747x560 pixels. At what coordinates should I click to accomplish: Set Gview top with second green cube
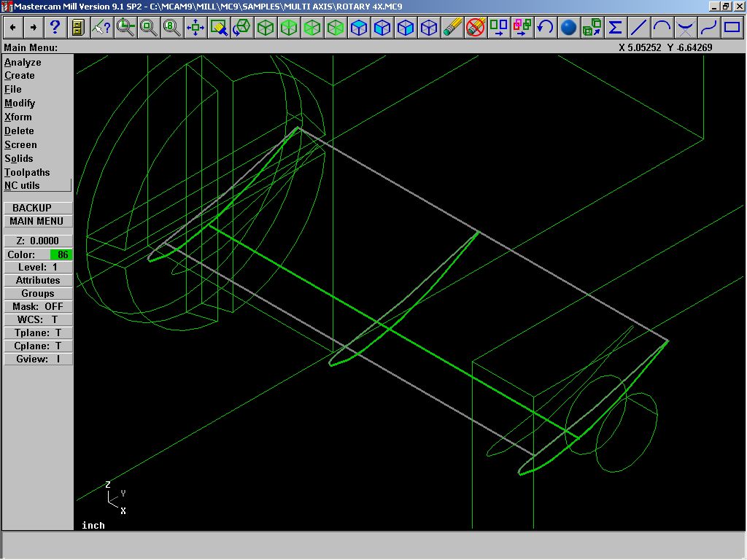pyautogui.click(x=289, y=28)
